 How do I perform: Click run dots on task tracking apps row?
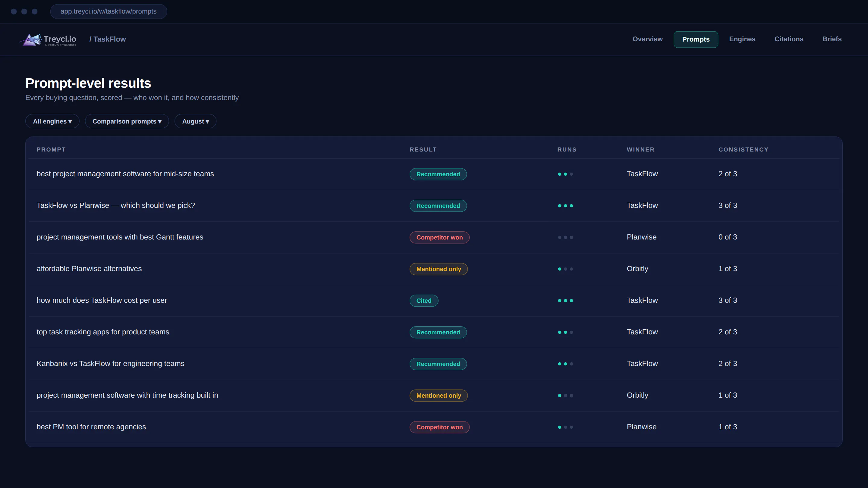click(x=565, y=332)
